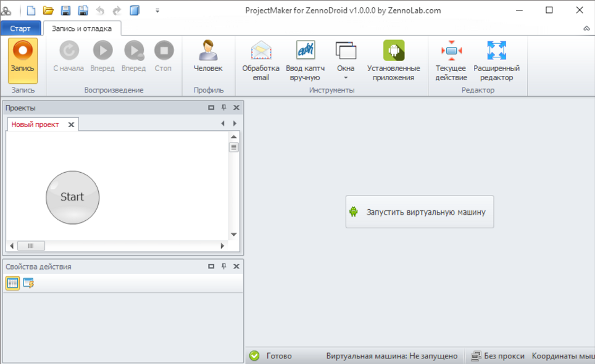Click the project canvas scroll-up arrow
Image resolution: width=595 pixels, height=364 pixels.
(x=234, y=136)
